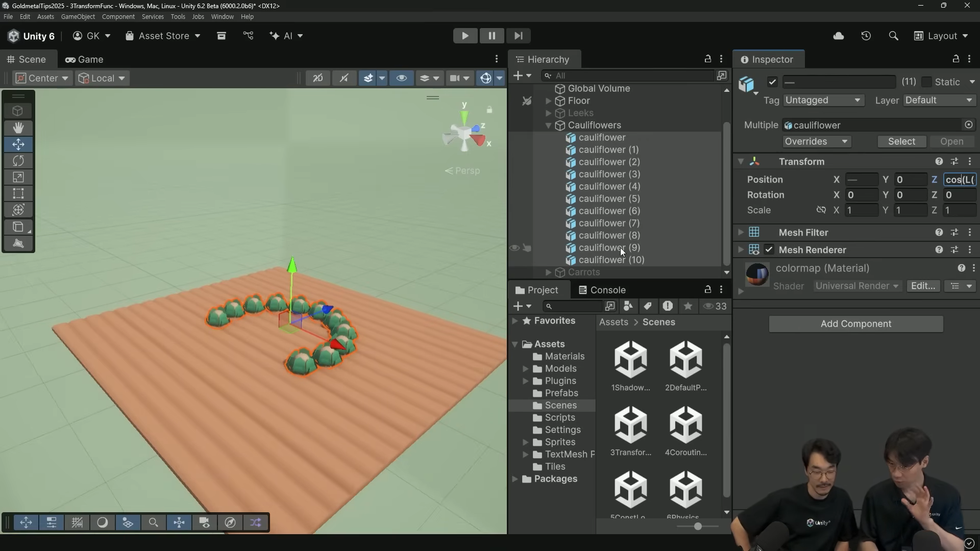Image resolution: width=980 pixels, height=551 pixels.
Task: Open Unity Cloud icon
Action: tap(839, 36)
